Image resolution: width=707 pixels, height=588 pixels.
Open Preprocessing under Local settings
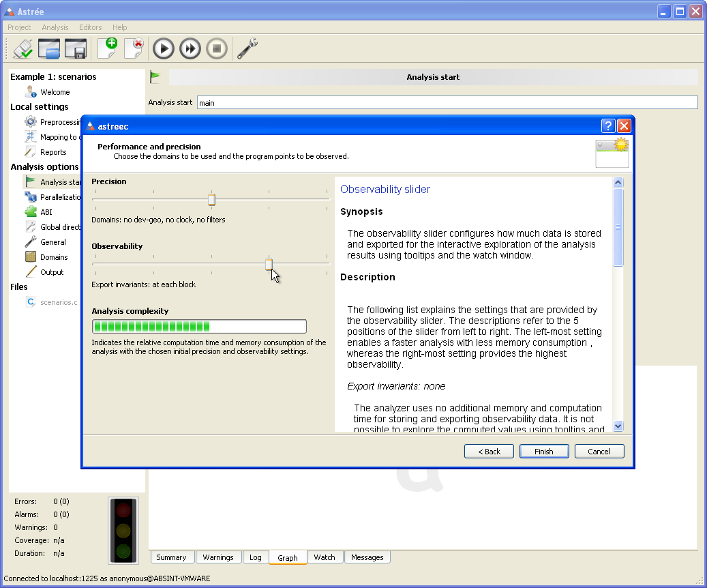pyautogui.click(x=60, y=122)
